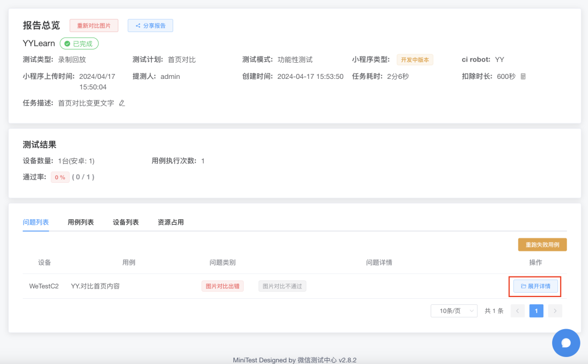Viewport: 588px width, 364px height.
Task: Click the task duration value 2分6秒
Action: [x=398, y=77]
